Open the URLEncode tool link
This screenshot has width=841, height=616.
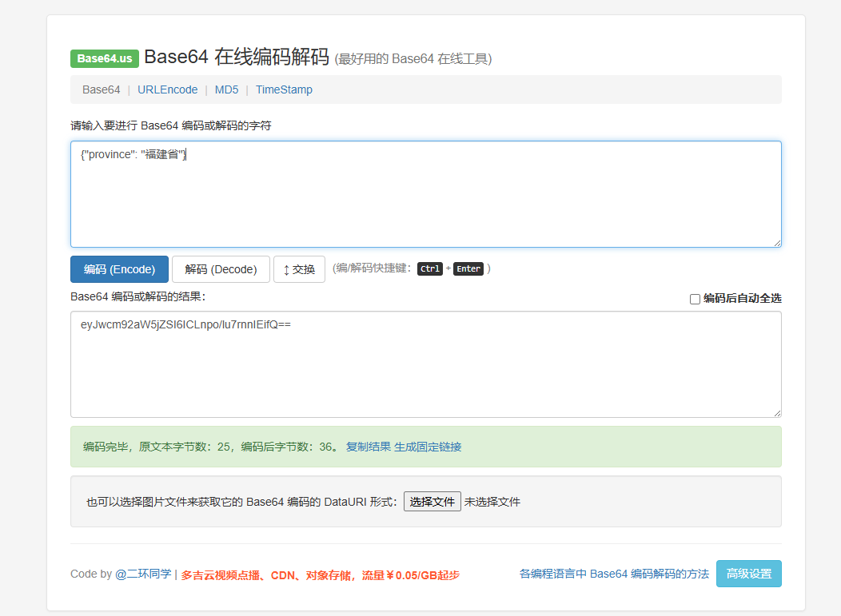click(167, 89)
